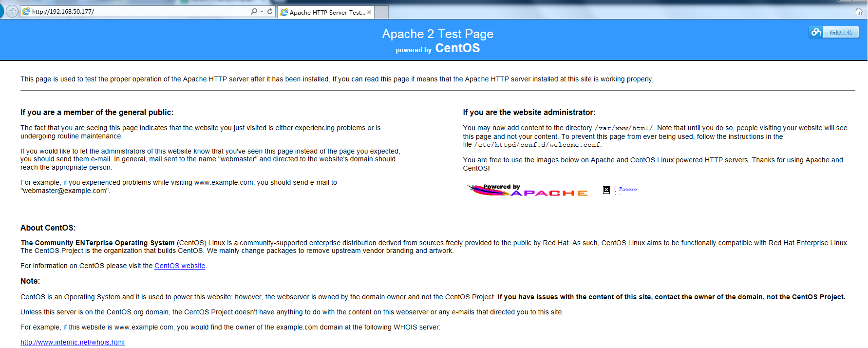Click the 'About CentOS:' heading

pyautogui.click(x=48, y=228)
